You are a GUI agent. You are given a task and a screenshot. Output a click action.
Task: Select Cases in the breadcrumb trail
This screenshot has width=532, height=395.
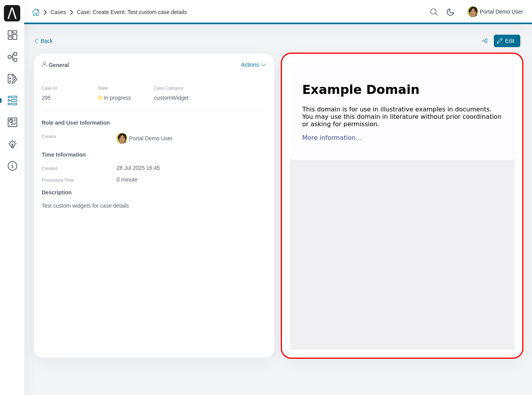click(x=58, y=12)
